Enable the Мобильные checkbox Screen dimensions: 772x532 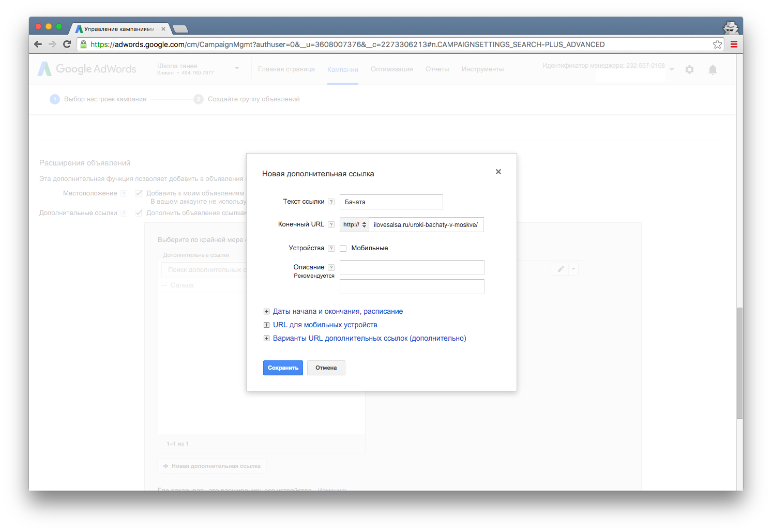pos(343,249)
